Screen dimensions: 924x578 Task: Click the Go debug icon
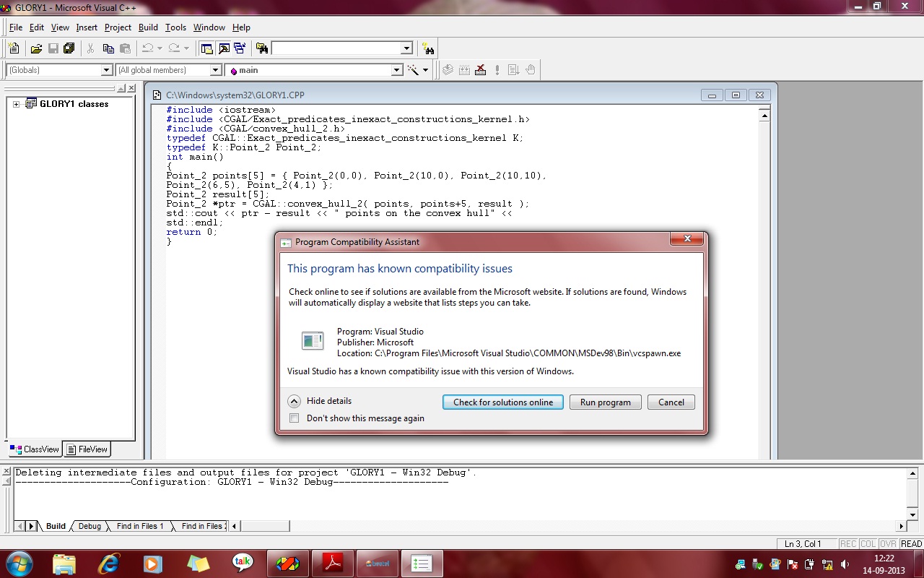point(514,70)
